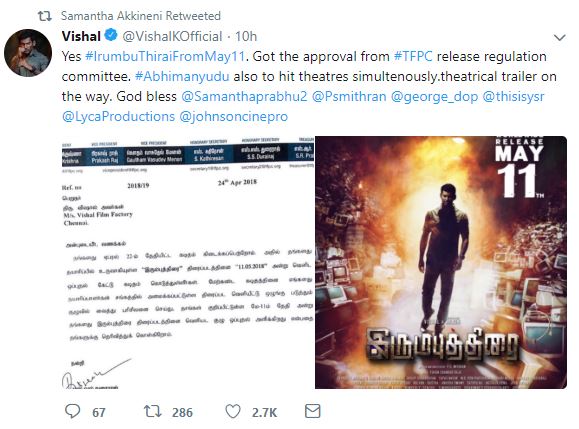The width and height of the screenshot is (579, 429).
Task: Open the #IrumbuThiraiFromMay11 hashtag
Action: (165, 56)
